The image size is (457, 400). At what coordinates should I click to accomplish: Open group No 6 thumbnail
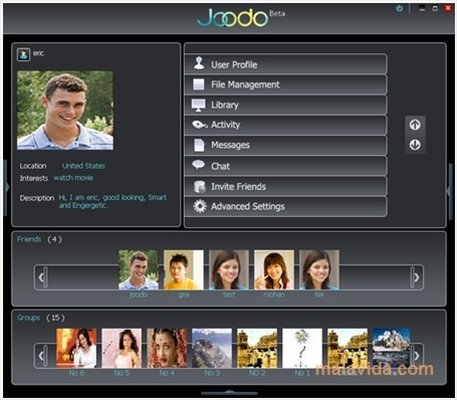click(x=76, y=348)
